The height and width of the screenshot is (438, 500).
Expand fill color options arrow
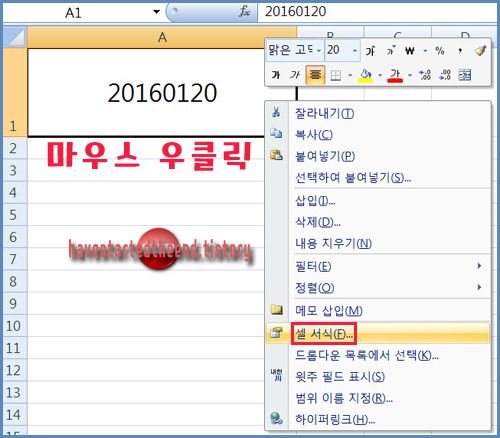380,75
